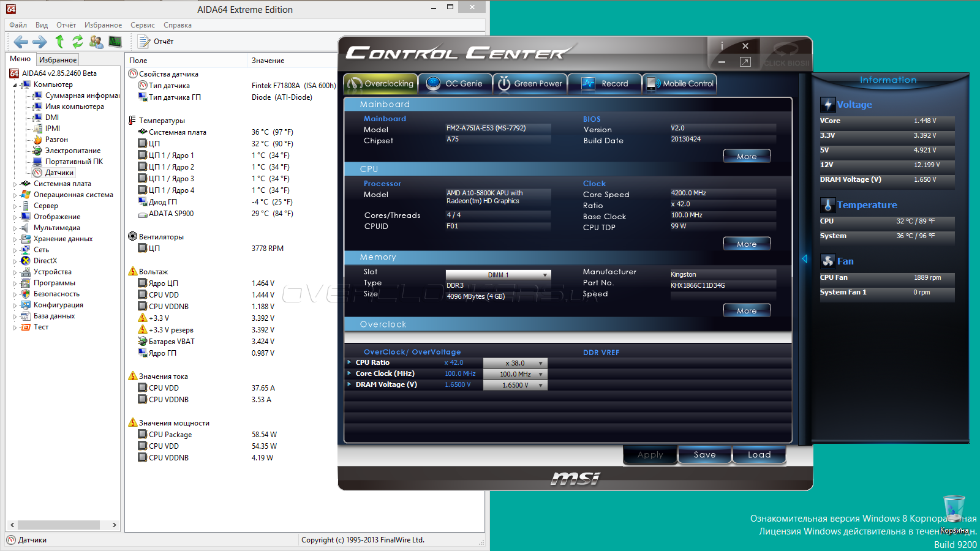
Task: Open Суммарная информация in the tree
Action: 77,96
